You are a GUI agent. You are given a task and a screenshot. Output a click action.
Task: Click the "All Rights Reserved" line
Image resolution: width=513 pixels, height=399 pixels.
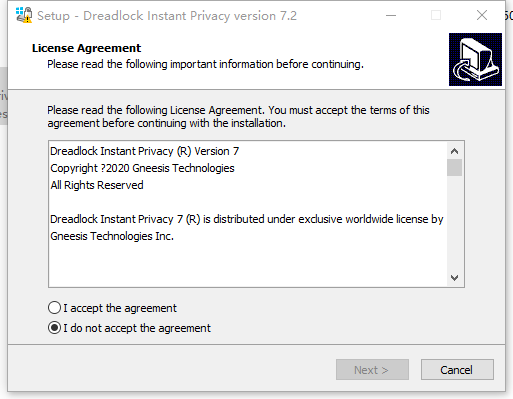(97, 185)
